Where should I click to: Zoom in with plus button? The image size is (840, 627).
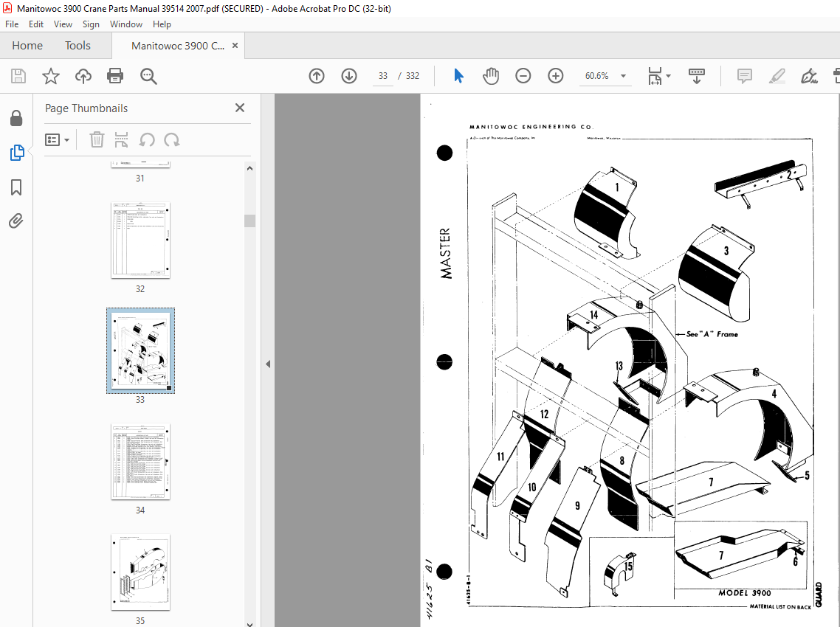[x=556, y=76]
